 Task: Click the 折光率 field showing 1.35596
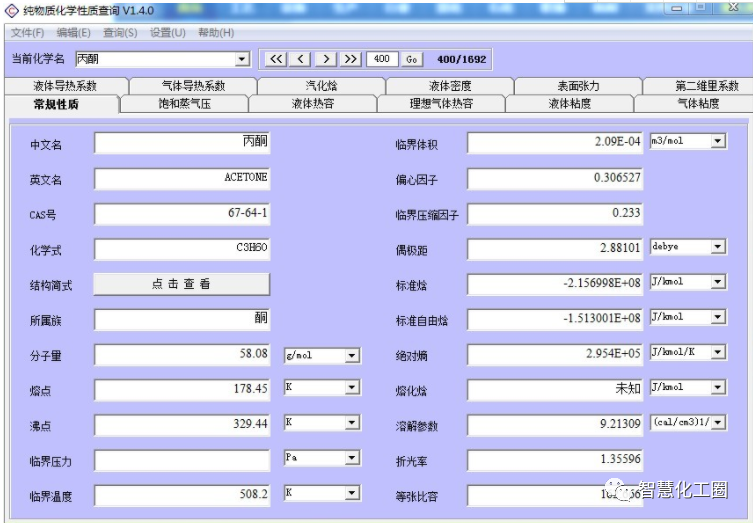pos(555,460)
